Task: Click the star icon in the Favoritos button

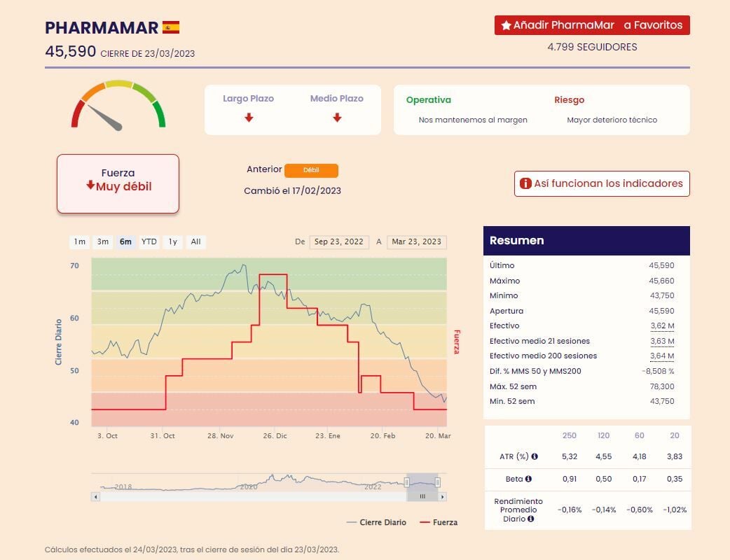Action: click(506, 25)
